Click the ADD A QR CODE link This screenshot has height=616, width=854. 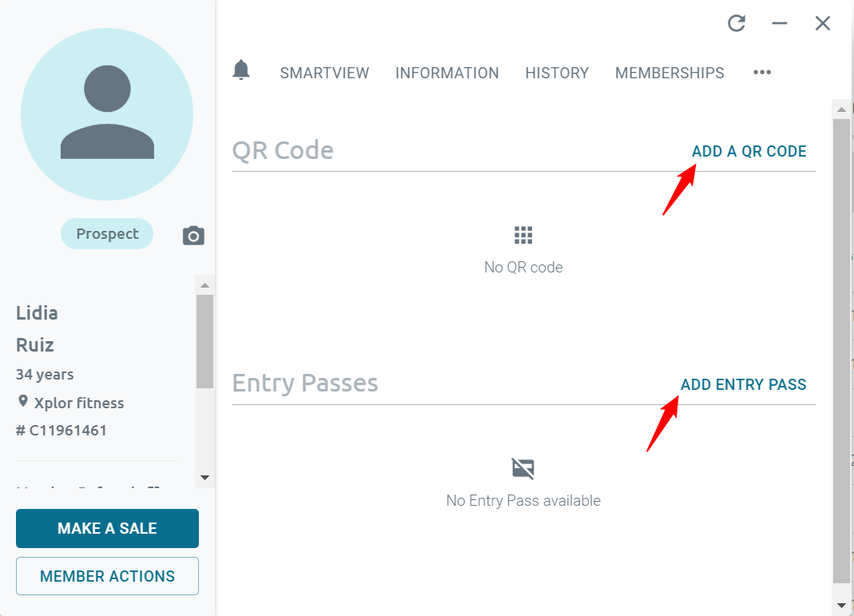click(749, 151)
